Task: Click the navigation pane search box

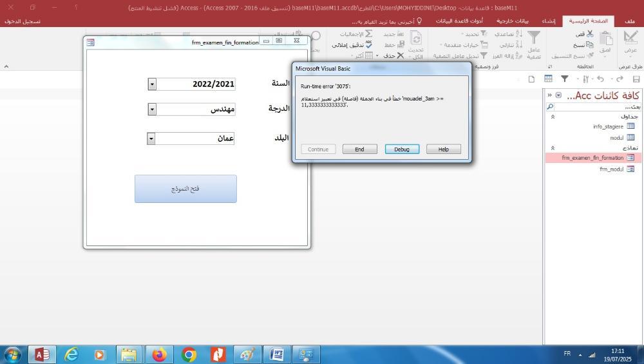Action: [x=598, y=107]
